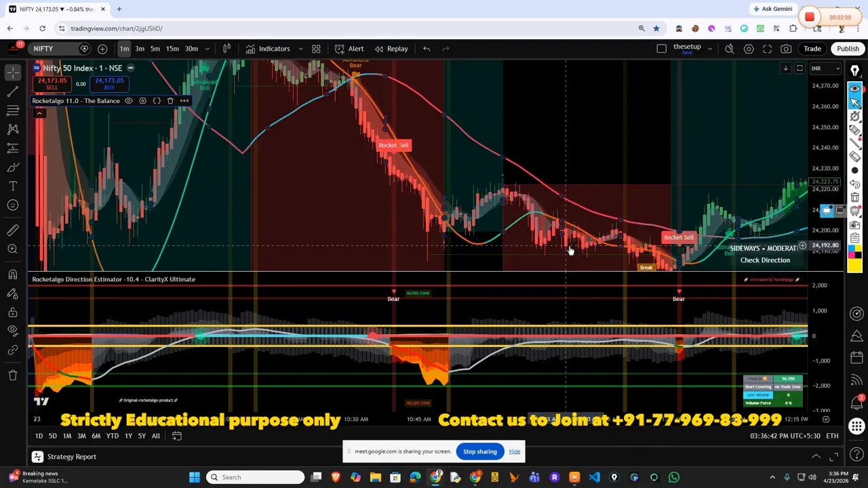Create an Alert from the toolbar

[349, 49]
